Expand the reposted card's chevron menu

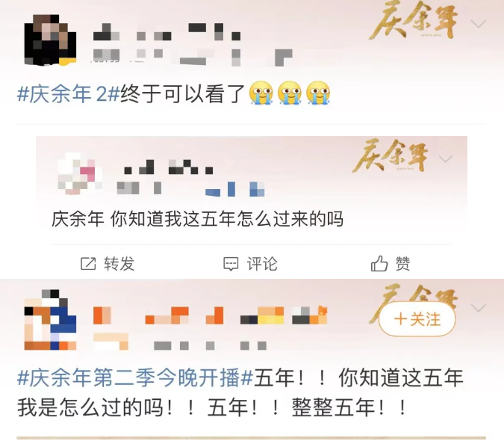pyautogui.click(x=446, y=159)
